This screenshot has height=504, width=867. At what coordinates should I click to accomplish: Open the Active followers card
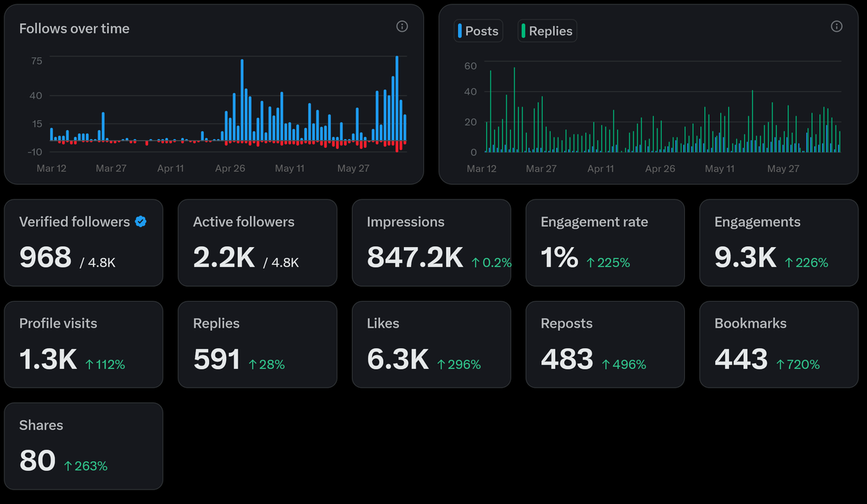pyautogui.click(x=257, y=243)
